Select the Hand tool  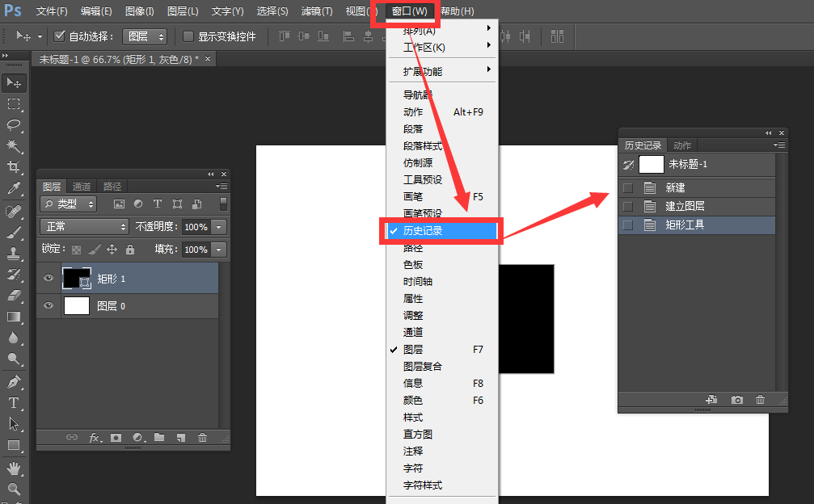coord(14,469)
